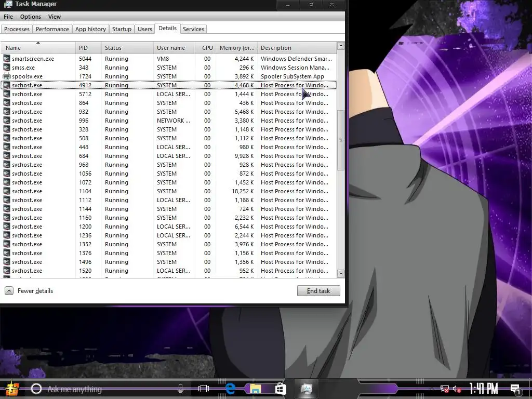Click icon of svchost.exe with PID 1104
The height and width of the screenshot is (399, 532).
tap(6, 191)
